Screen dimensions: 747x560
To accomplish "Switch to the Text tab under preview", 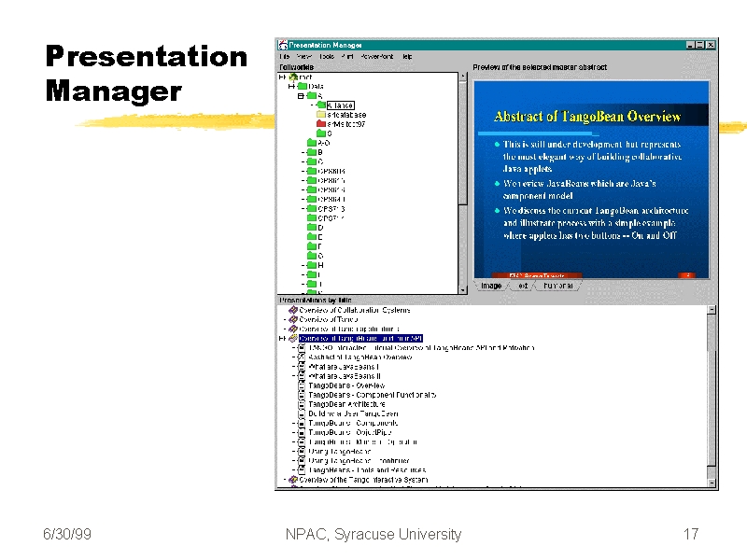I will pos(523,286).
